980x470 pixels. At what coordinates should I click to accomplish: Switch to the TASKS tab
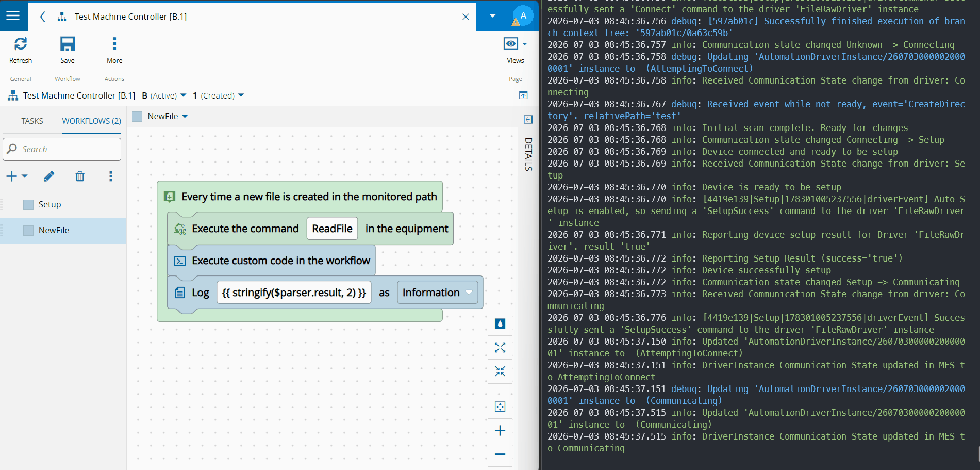[x=32, y=121]
